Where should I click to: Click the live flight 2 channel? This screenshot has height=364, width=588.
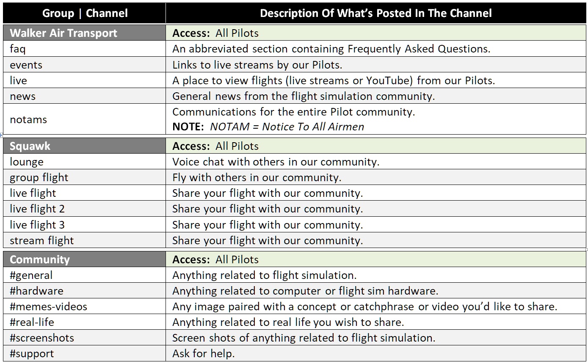point(84,209)
